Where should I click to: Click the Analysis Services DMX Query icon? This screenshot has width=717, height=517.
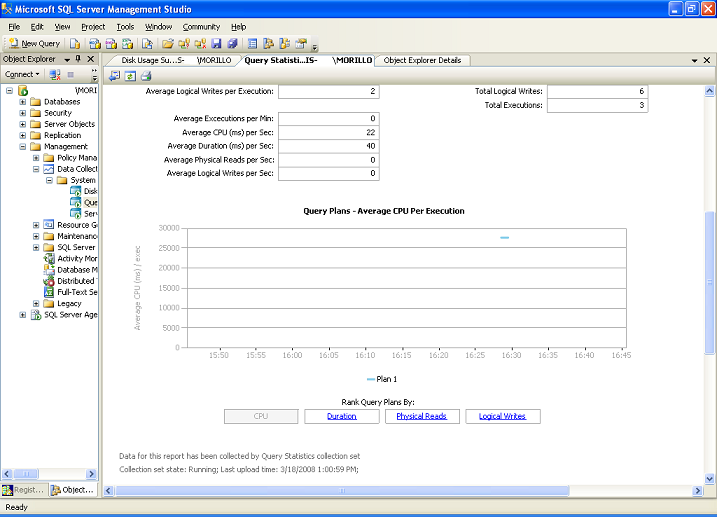[x=111, y=43]
